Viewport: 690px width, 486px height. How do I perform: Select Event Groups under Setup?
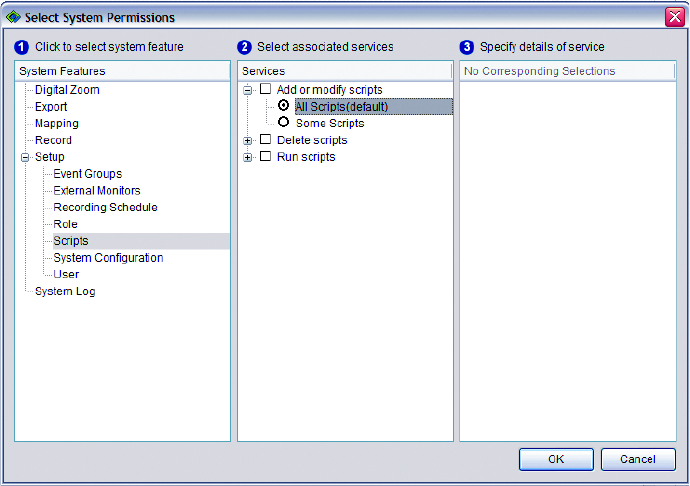(x=87, y=174)
